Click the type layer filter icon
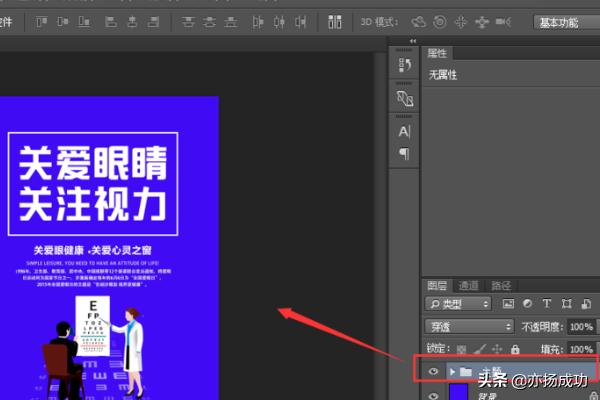The height and width of the screenshot is (400, 600). (x=547, y=303)
